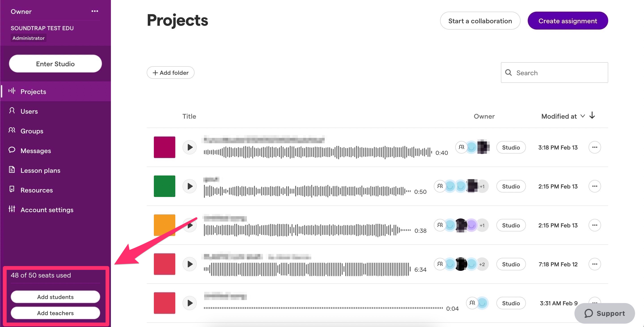Click the dark avatar on the 6:34 project
The height and width of the screenshot is (327, 644).
461,264
